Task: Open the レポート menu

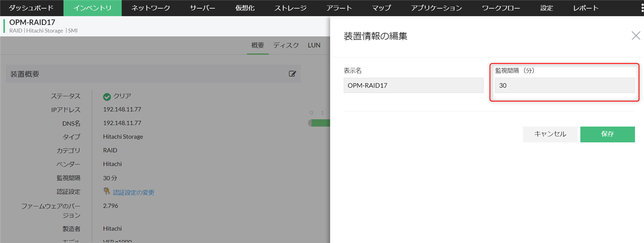Action: coord(585,8)
